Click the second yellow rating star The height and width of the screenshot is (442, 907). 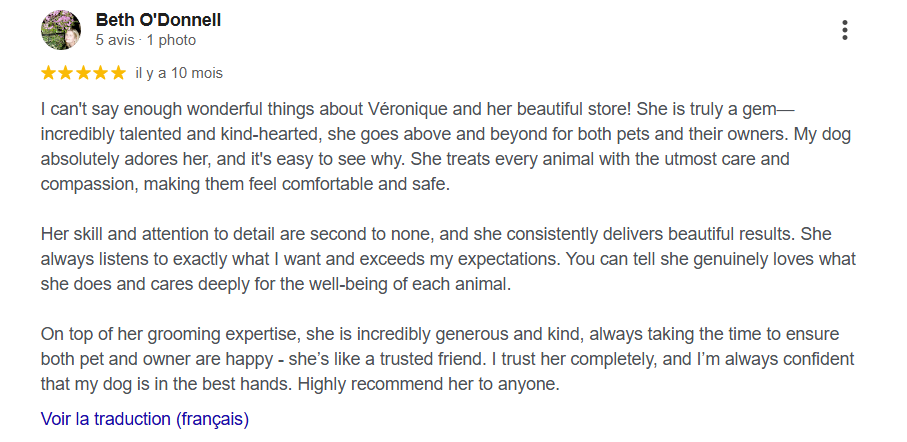point(65,73)
